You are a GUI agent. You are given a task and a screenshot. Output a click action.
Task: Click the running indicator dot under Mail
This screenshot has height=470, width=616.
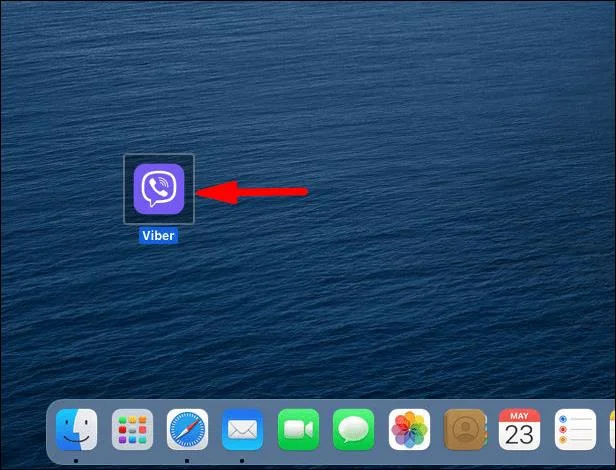(x=242, y=461)
